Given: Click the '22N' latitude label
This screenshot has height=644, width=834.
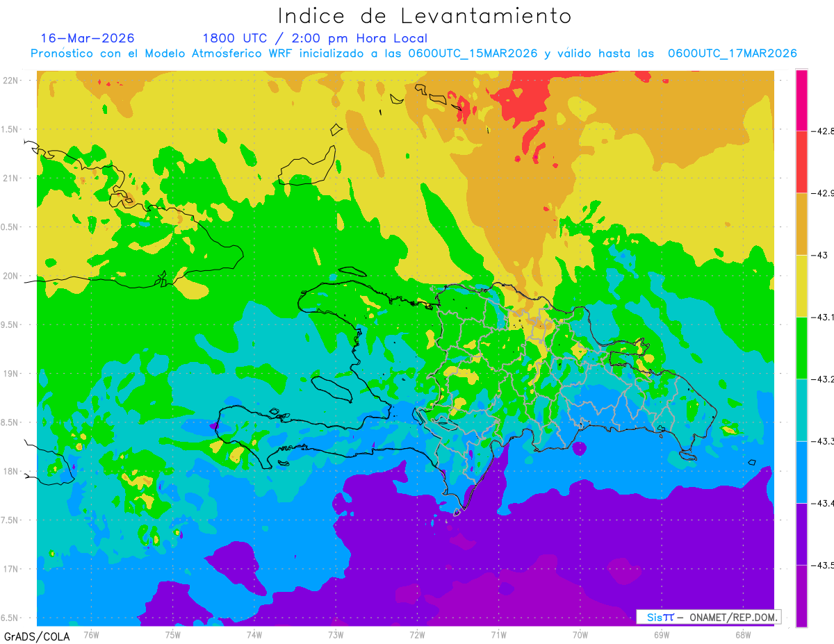Looking at the screenshot, I should coord(12,80).
